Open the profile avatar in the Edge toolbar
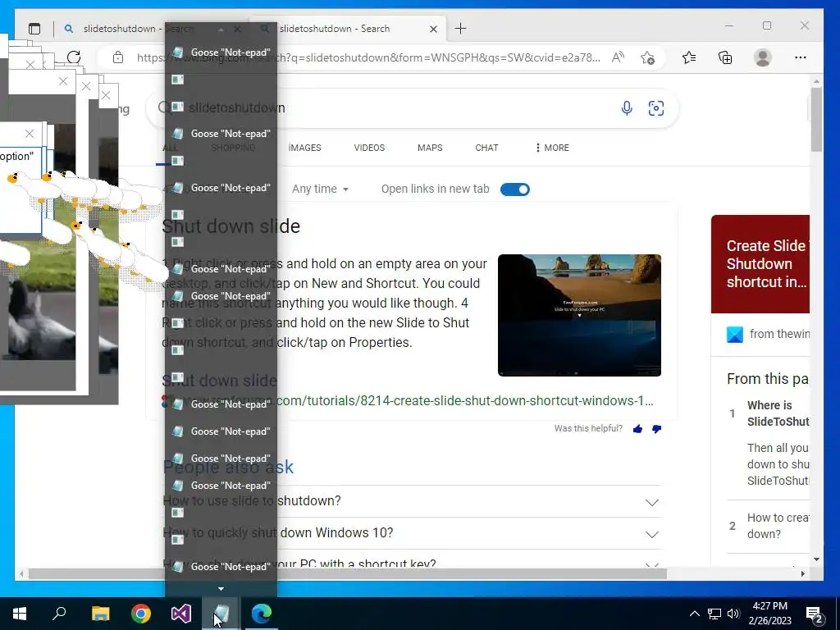840x630 pixels. tap(762, 57)
